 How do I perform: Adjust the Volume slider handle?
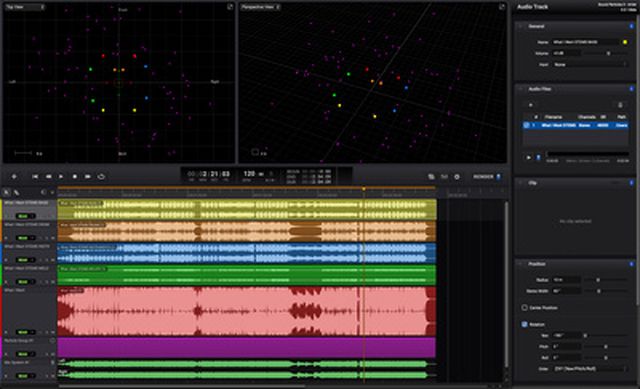click(x=609, y=53)
